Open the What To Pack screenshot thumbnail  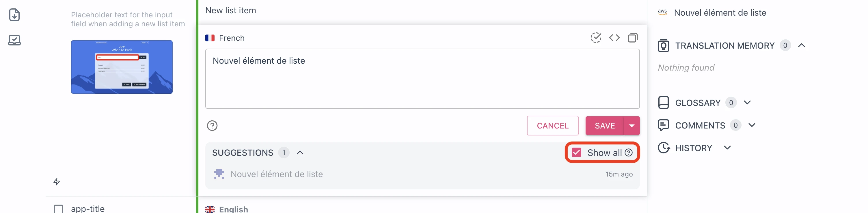pos(122,67)
